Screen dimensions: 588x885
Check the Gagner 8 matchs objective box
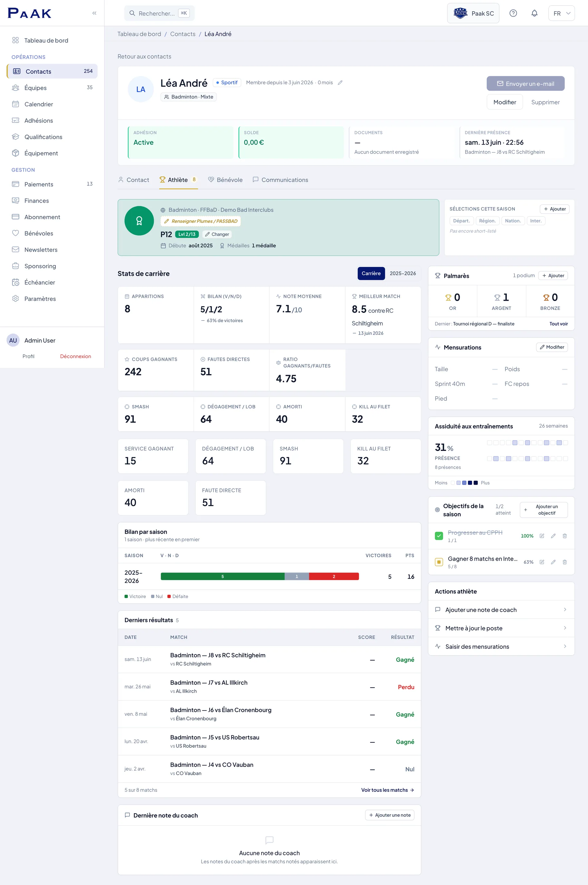tap(439, 562)
